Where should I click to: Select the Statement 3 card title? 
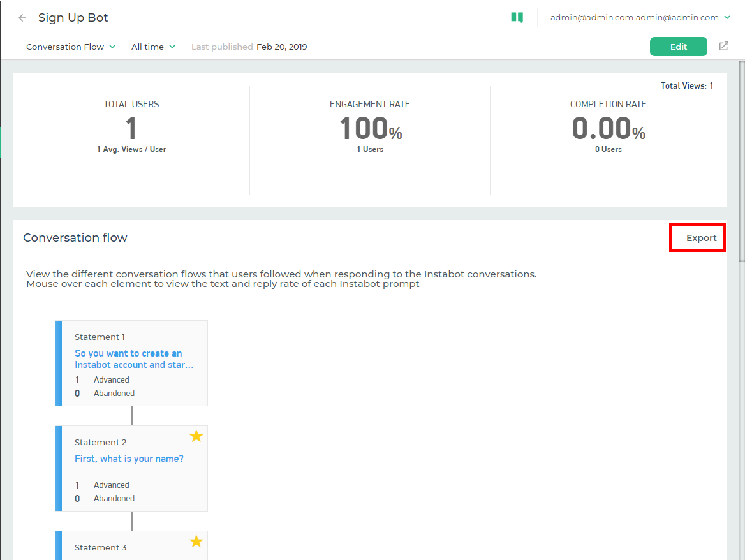[x=100, y=547]
